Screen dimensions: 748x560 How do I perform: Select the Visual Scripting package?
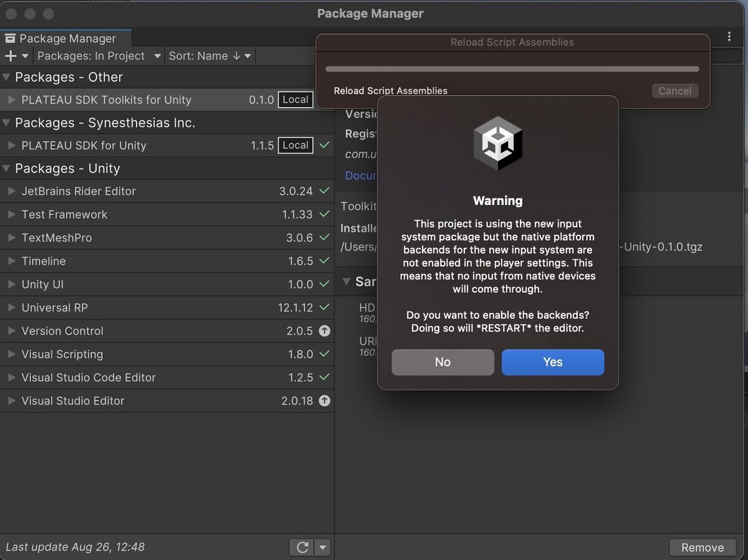pos(167,354)
